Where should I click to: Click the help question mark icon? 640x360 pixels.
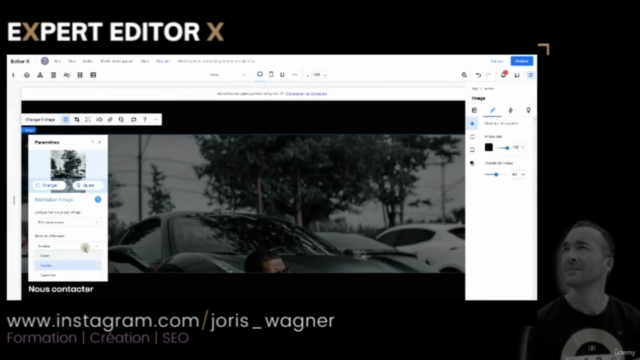[x=145, y=120]
